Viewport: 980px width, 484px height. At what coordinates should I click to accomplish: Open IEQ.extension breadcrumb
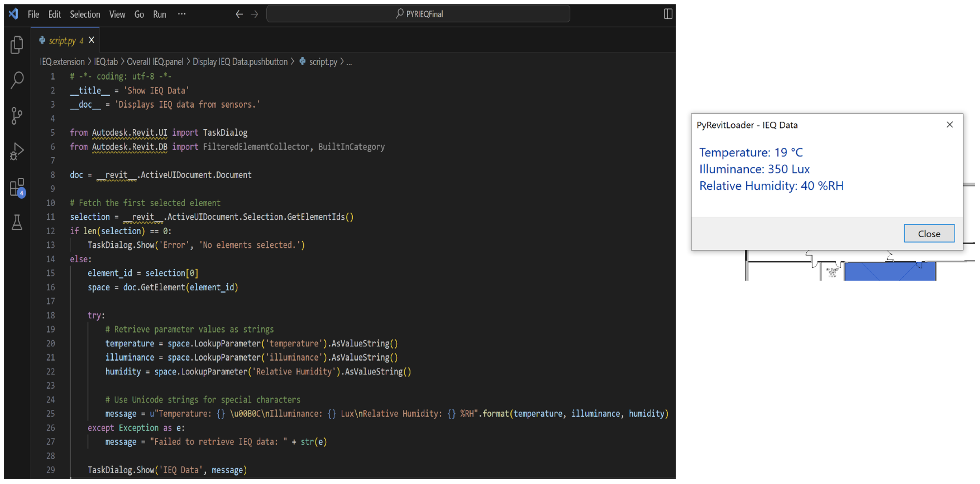62,62
